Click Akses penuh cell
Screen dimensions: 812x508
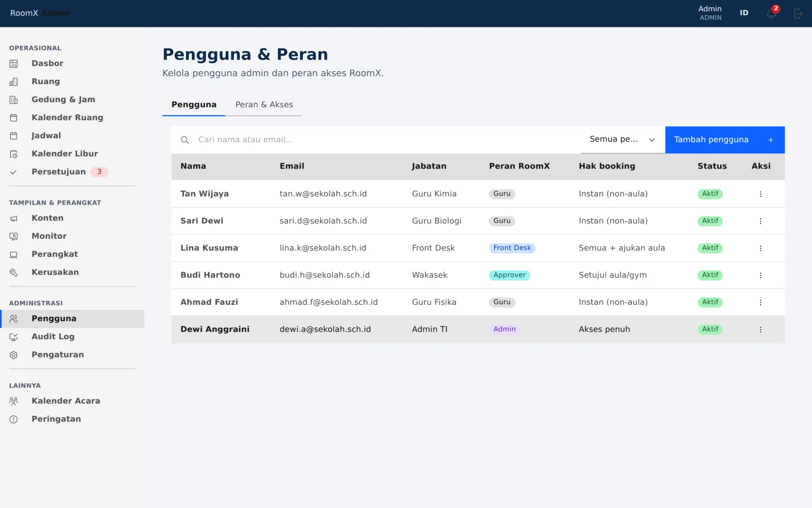[604, 329]
